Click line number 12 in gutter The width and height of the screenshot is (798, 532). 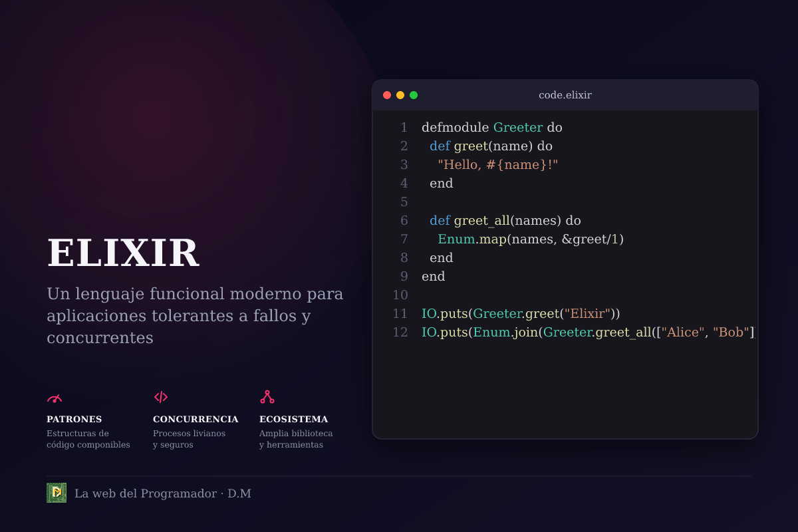tap(400, 332)
